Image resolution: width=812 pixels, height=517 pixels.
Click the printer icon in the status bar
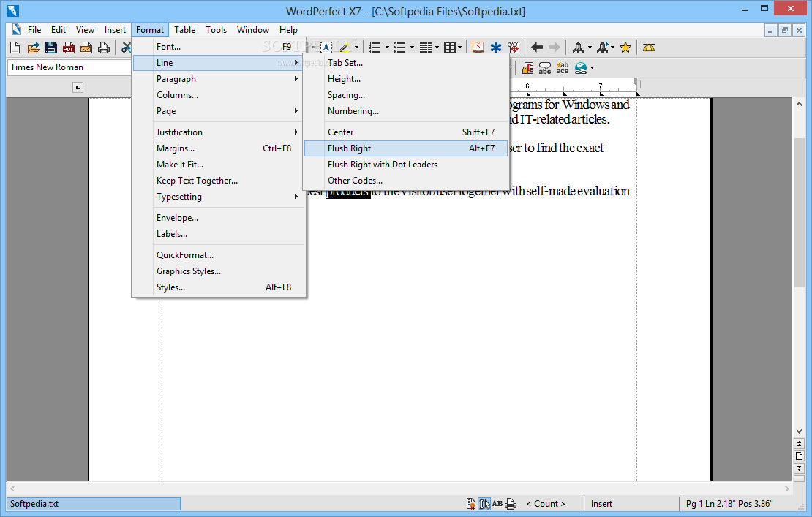511,504
